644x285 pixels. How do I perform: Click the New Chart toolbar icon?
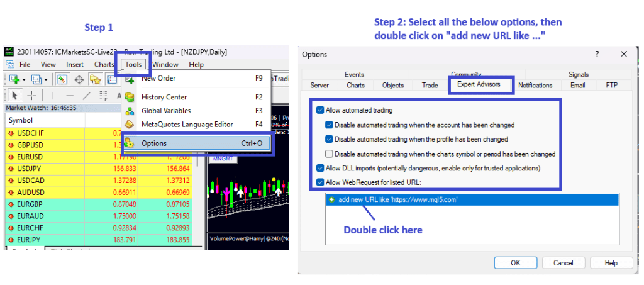13,79
